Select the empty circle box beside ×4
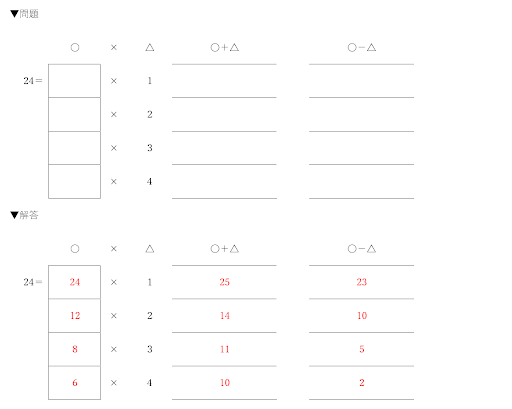 tap(74, 182)
